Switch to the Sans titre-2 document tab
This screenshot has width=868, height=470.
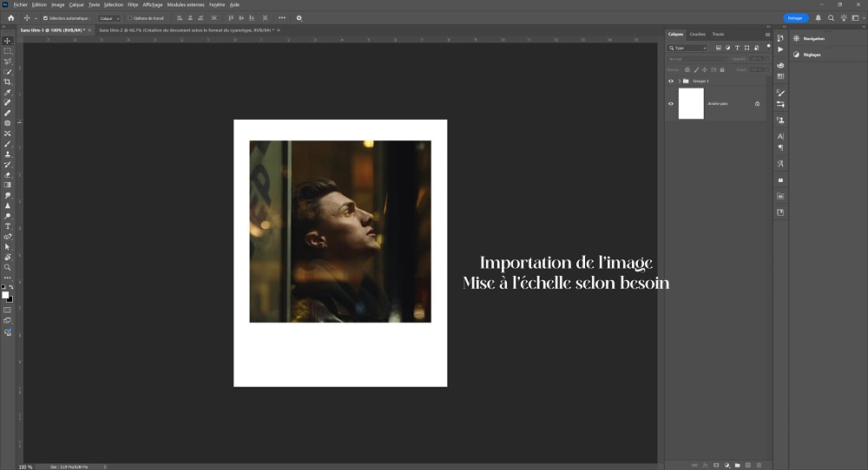coord(185,30)
